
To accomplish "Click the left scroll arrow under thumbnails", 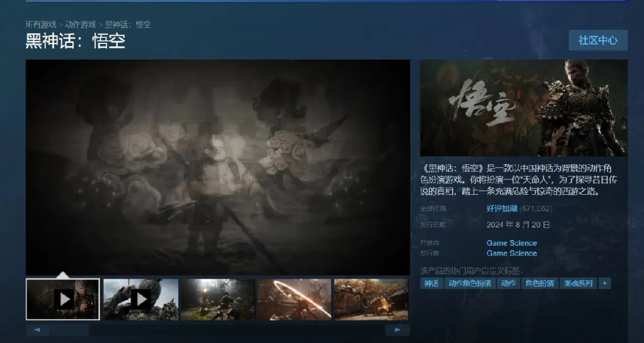I will coord(38,330).
